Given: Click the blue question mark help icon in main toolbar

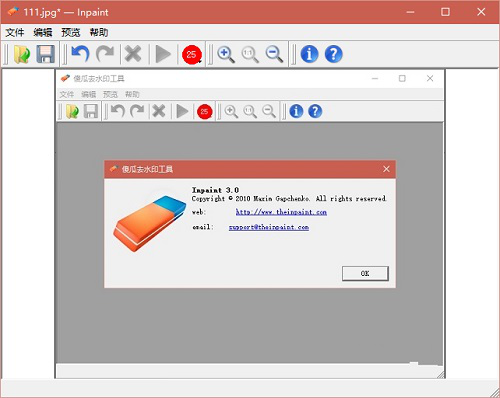Looking at the screenshot, I should pyautogui.click(x=333, y=54).
